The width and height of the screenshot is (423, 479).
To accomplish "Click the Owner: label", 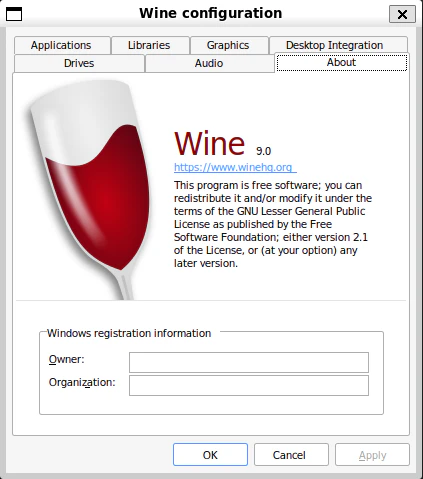I will [67, 359].
